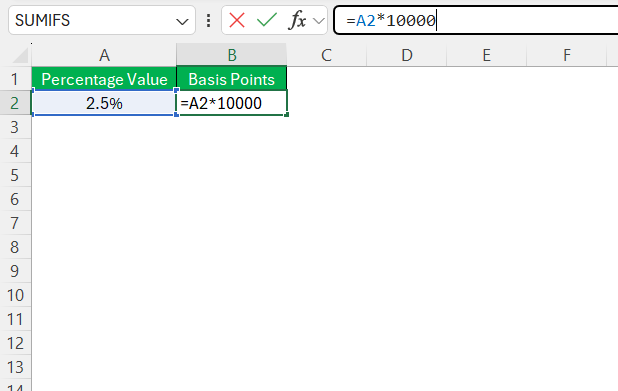Select row 1 header
Screen dimensions: 618x391
(x=15, y=79)
